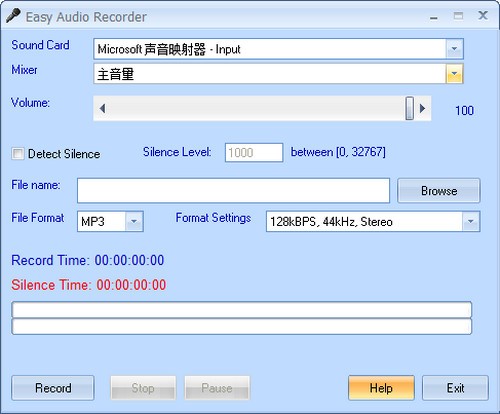Expand the Mixer dropdown arrow
This screenshot has width=500, height=414.
454,74
